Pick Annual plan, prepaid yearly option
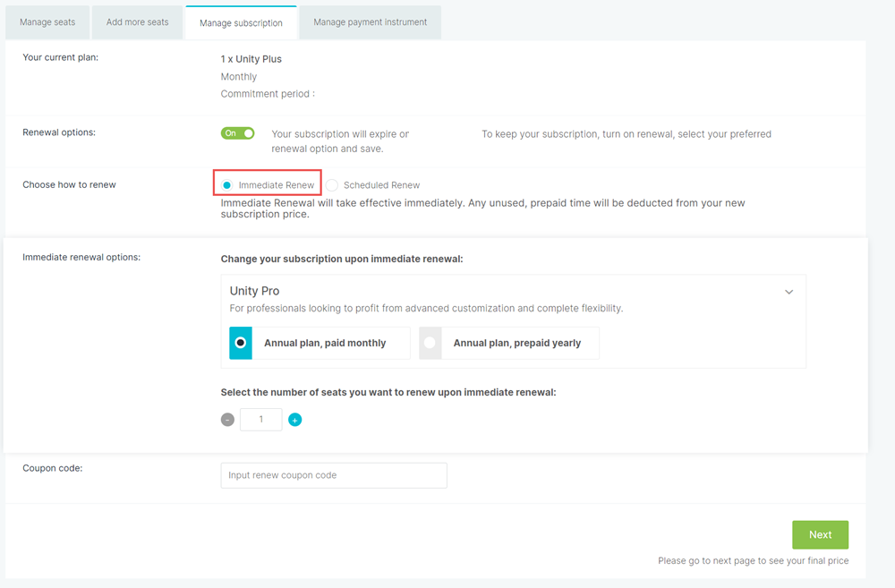Screen dimensions: 895x588 509,343
